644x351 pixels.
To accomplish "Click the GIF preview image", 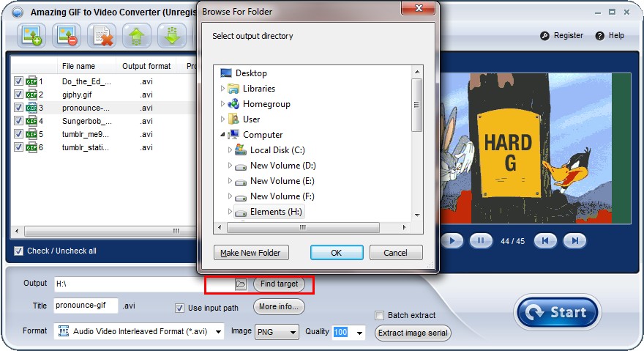I will pyautogui.click(x=536, y=149).
